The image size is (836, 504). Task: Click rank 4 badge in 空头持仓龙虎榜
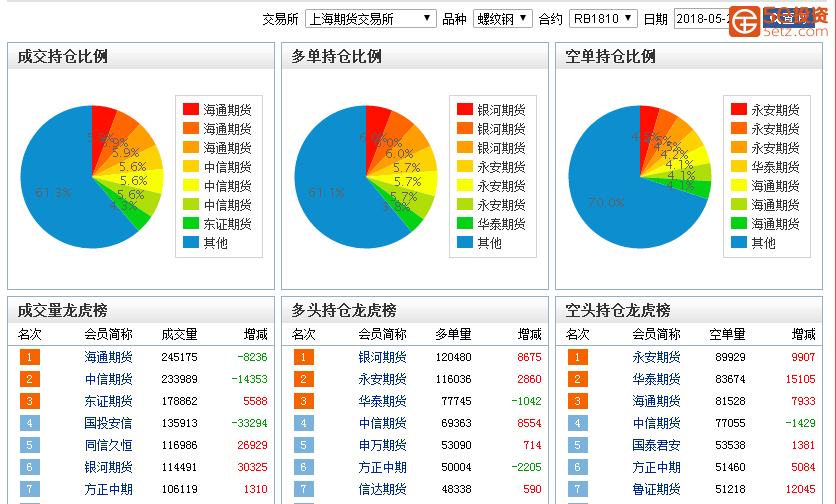(x=578, y=423)
